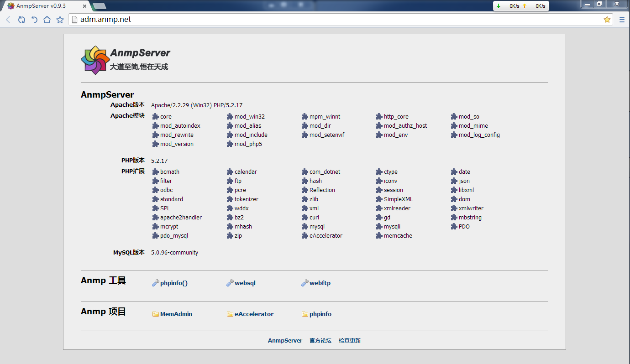The image size is (630, 364).
Task: Click the mod_authz_host module name
Action: coord(405,126)
